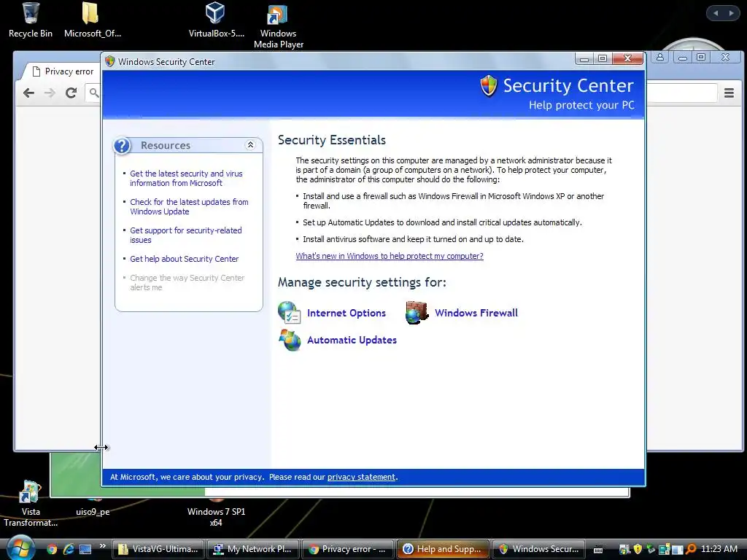This screenshot has width=747, height=560.
Task: Open the VirtualBox-5 desktop icon
Action: tap(216, 20)
